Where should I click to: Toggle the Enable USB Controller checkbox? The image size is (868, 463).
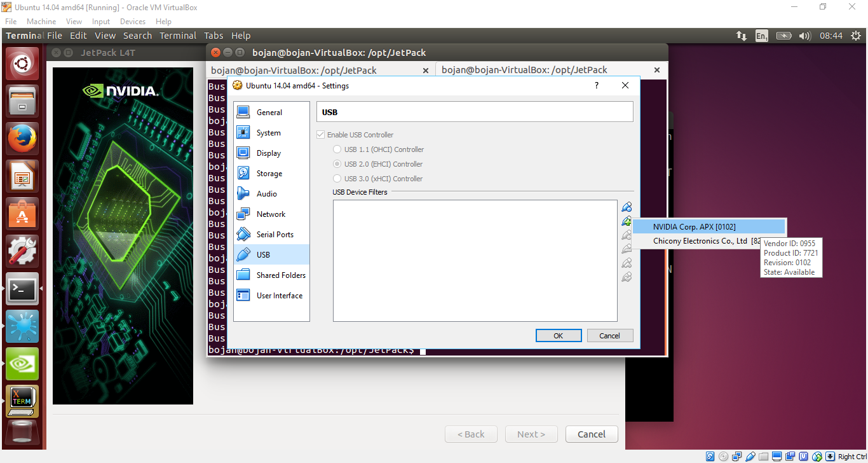click(x=321, y=134)
